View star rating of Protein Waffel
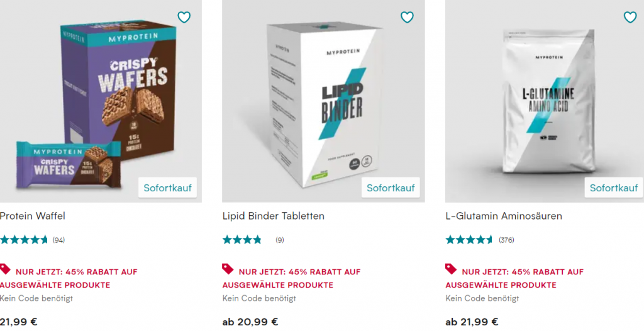The width and height of the screenshot is (644, 331). point(24,240)
